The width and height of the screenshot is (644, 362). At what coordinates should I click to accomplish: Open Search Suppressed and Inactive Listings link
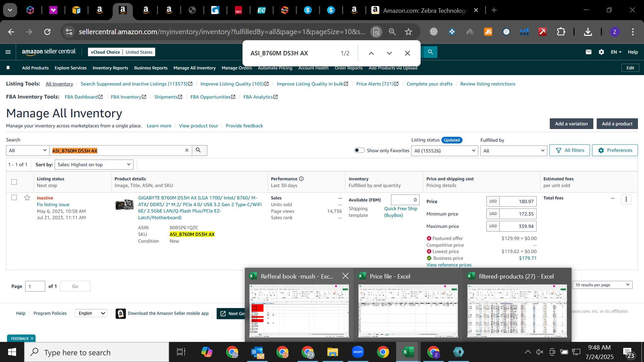coord(137,84)
